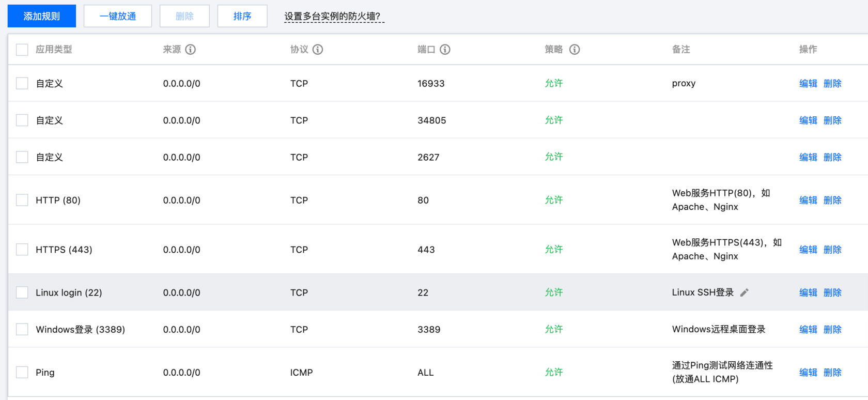Viewport: 868px width, 400px height.
Task: Edit the rule for port 34805
Action: (x=808, y=120)
